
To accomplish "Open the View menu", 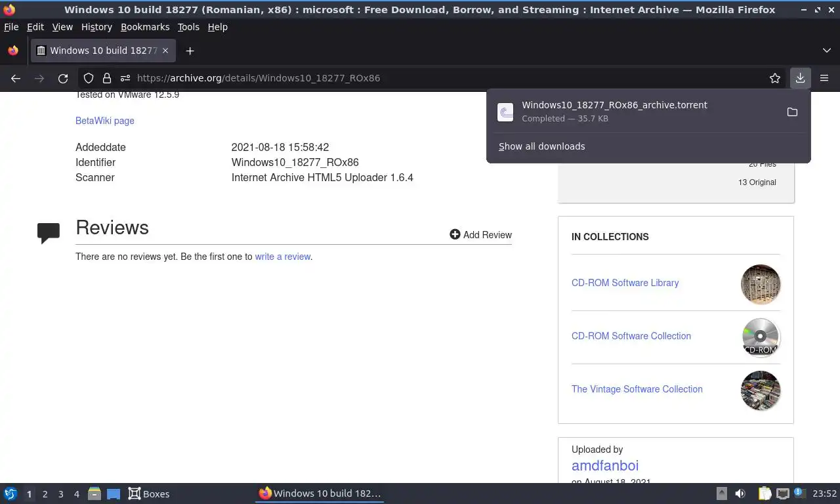I will point(62,27).
